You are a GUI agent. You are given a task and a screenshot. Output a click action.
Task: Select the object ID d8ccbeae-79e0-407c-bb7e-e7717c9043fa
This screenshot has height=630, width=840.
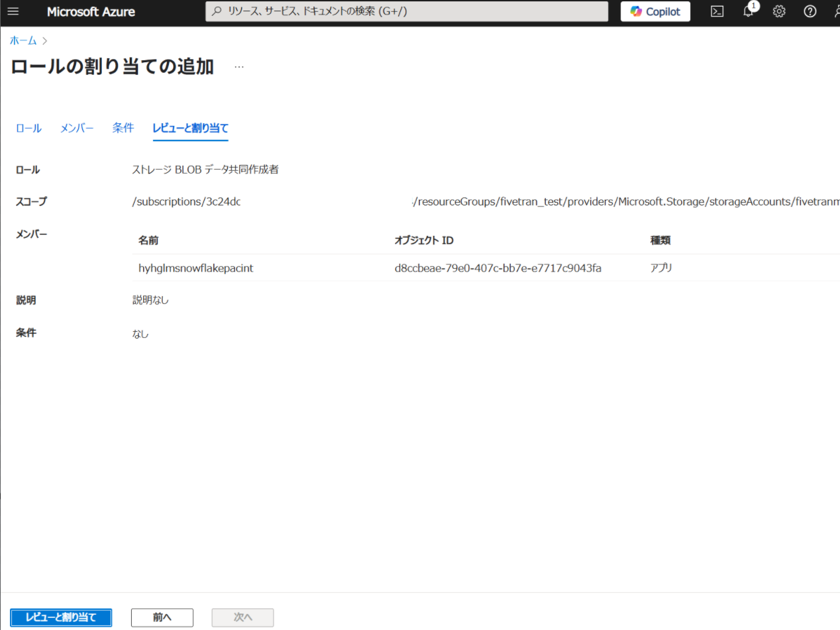[x=498, y=268]
